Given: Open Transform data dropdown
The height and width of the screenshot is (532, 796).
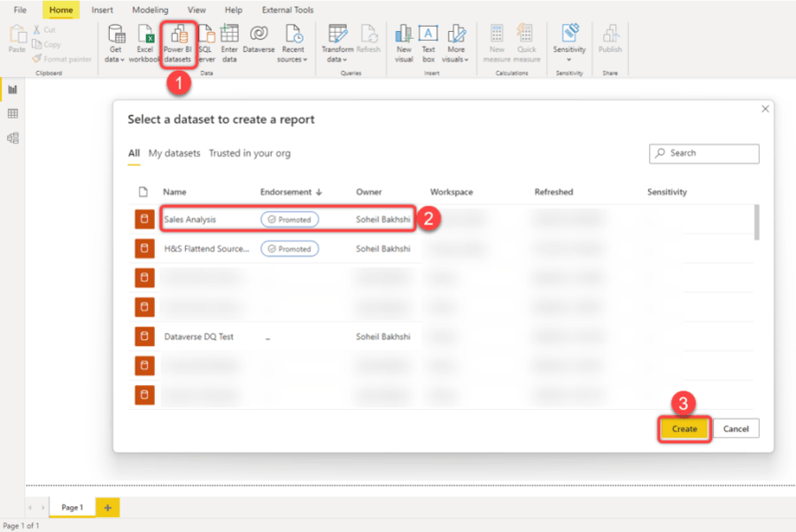Looking at the screenshot, I should point(337,43).
